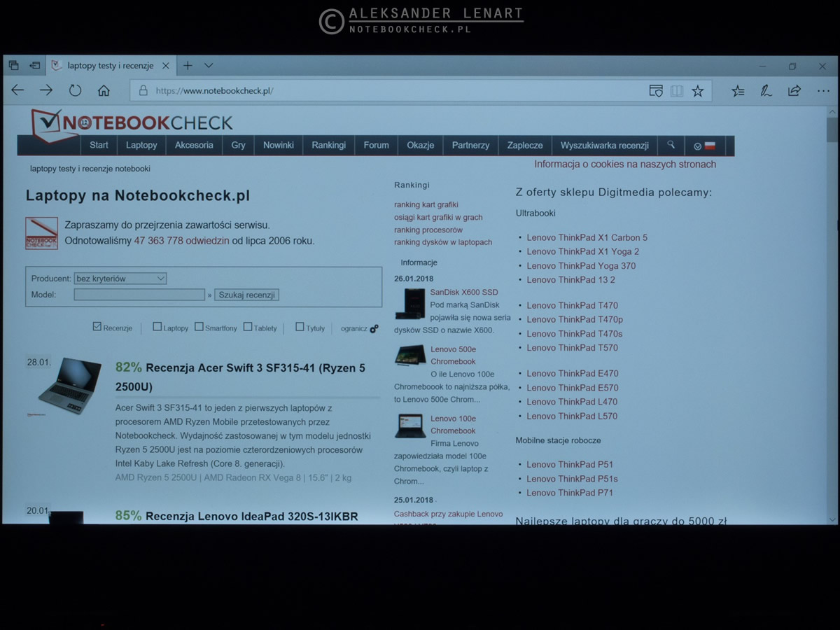Image resolution: width=840 pixels, height=630 pixels.
Task: Reload the page with Refresh icon
Action: (75, 90)
